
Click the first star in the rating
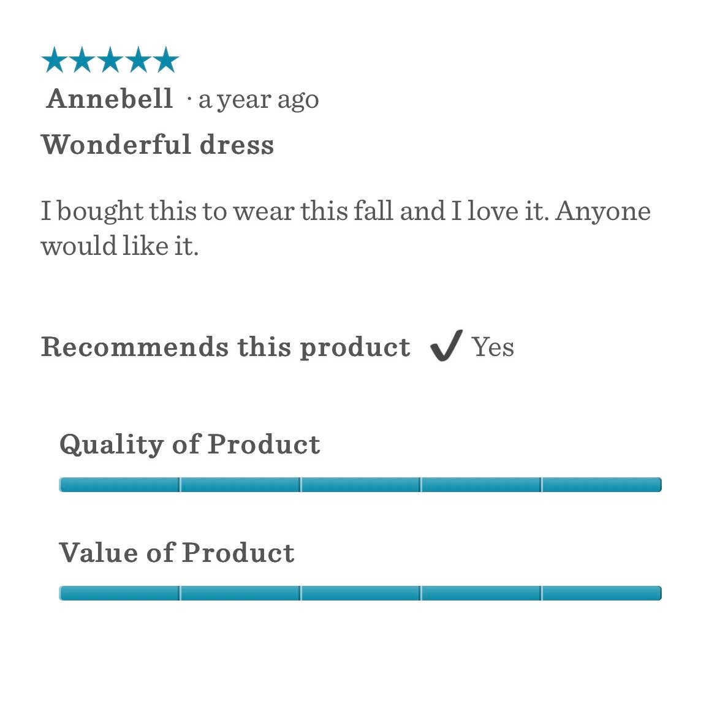[54, 61]
